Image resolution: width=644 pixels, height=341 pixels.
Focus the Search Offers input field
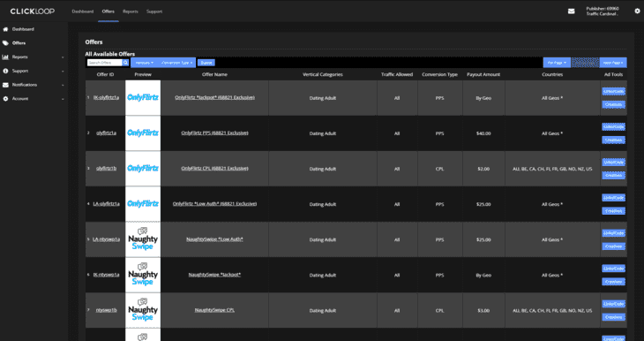click(105, 63)
